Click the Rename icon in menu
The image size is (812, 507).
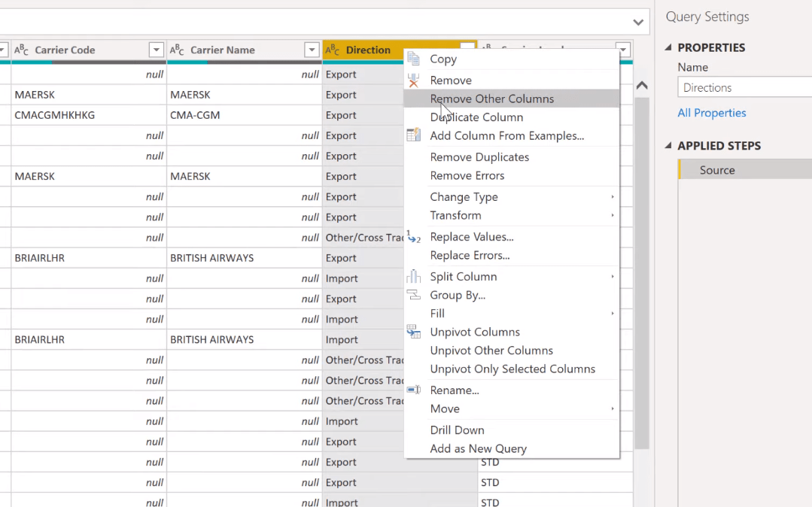coord(413,390)
